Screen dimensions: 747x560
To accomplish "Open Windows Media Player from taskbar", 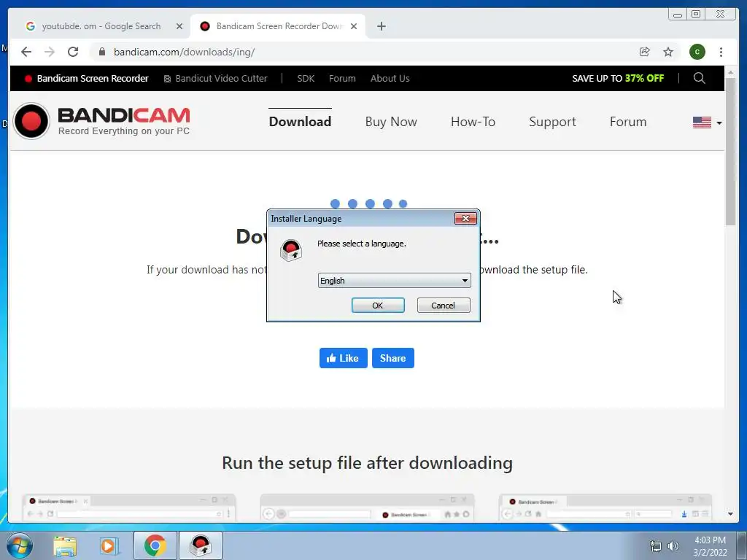I will [108, 545].
